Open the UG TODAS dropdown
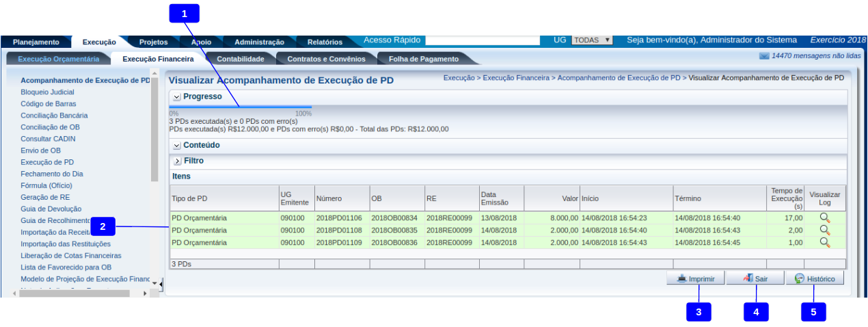This screenshot has width=868, height=327. 591,40
